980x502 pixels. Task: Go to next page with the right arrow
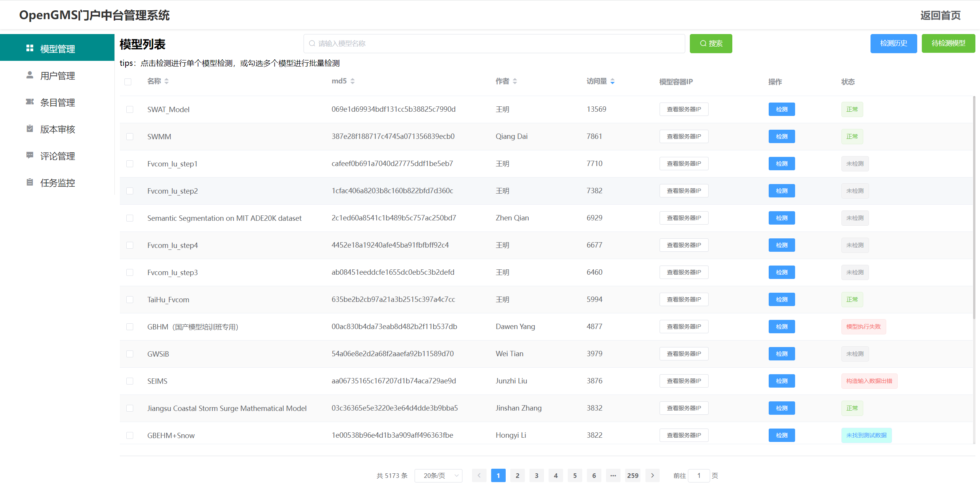pos(652,475)
